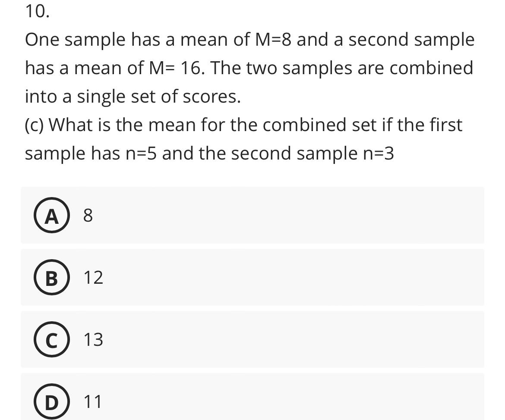Click the answer row containing 11
Image resolution: width=505 pixels, height=420 pixels.
(252, 401)
